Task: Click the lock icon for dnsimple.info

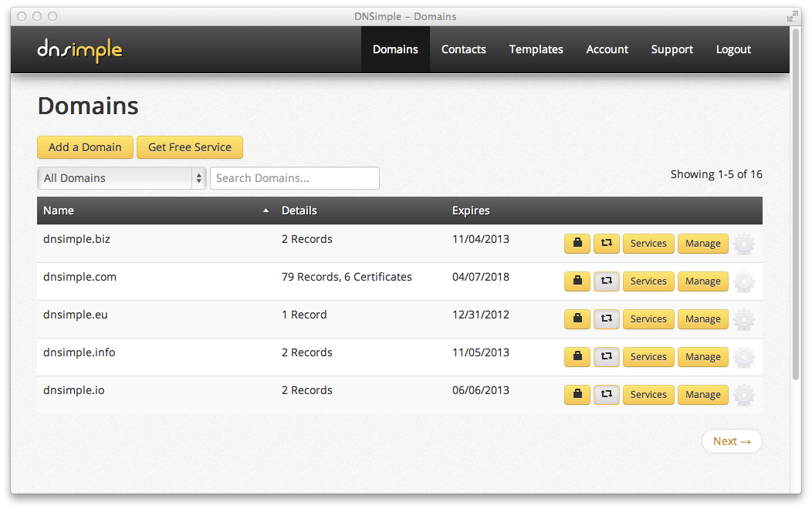Action: click(x=577, y=356)
